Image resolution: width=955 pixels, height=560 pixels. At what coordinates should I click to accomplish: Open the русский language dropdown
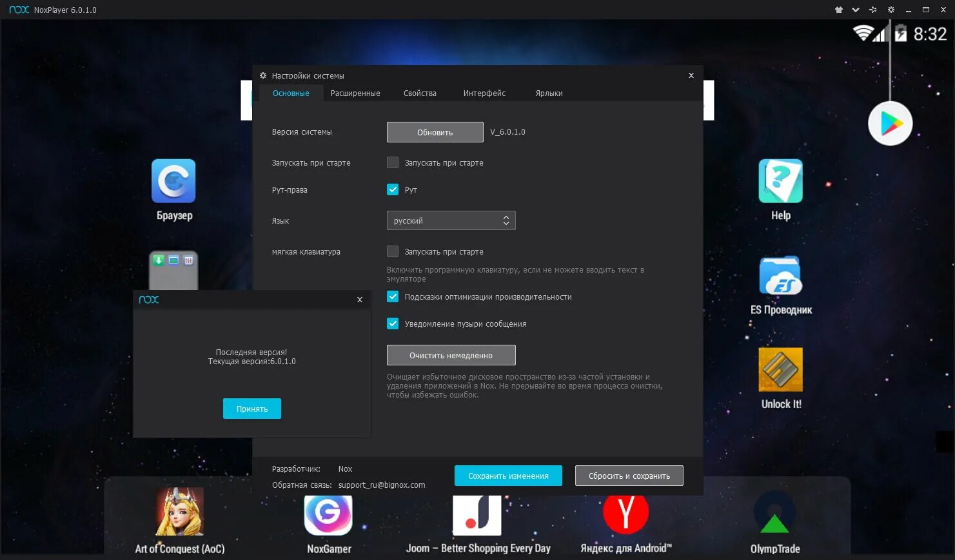point(451,220)
